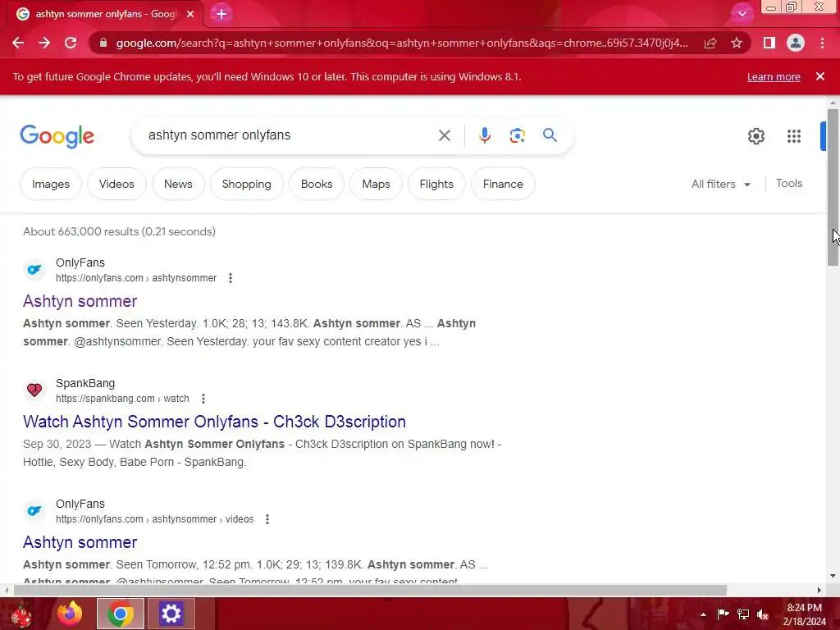The image size is (840, 630).
Task: Open the search Tools button
Action: (789, 183)
